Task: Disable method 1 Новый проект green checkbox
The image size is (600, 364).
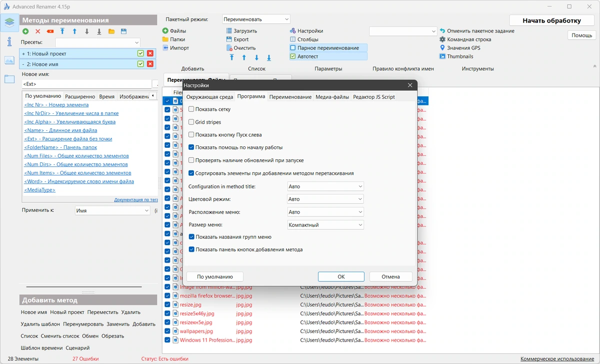Action: (x=141, y=53)
